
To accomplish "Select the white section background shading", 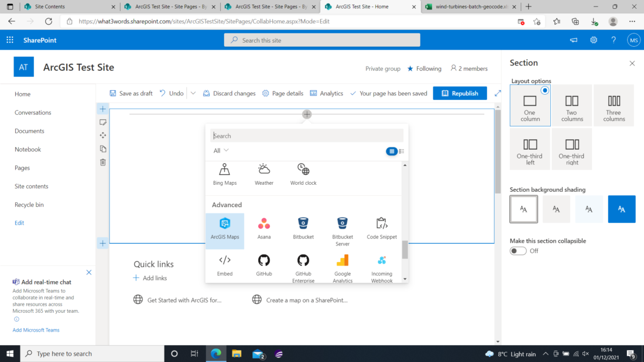I will [x=523, y=209].
